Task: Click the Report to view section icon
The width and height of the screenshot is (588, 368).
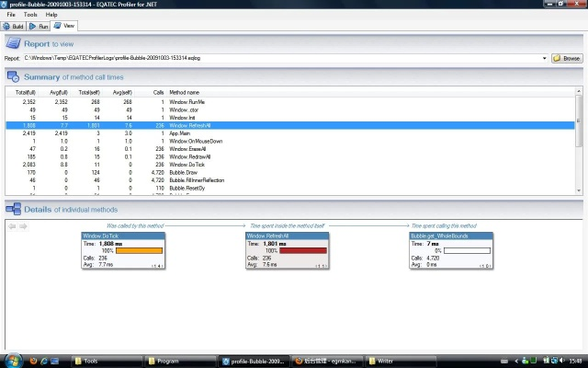Action: (13, 43)
